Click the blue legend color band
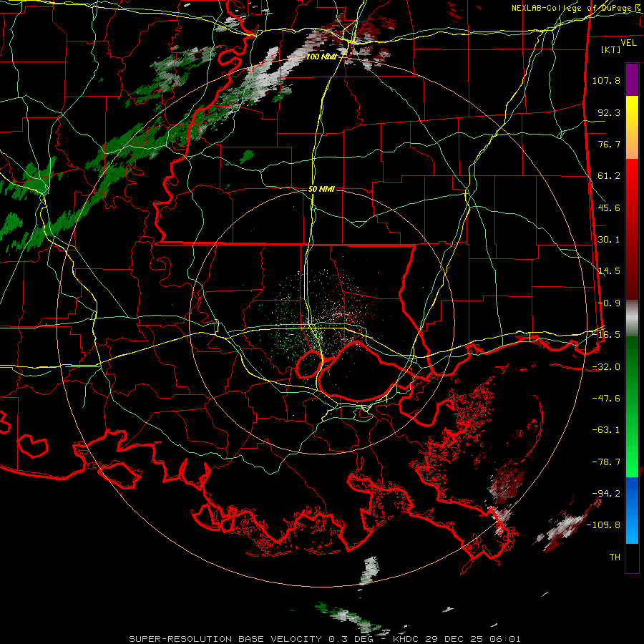Image resolution: width=644 pixels, height=644 pixels. (x=632, y=510)
